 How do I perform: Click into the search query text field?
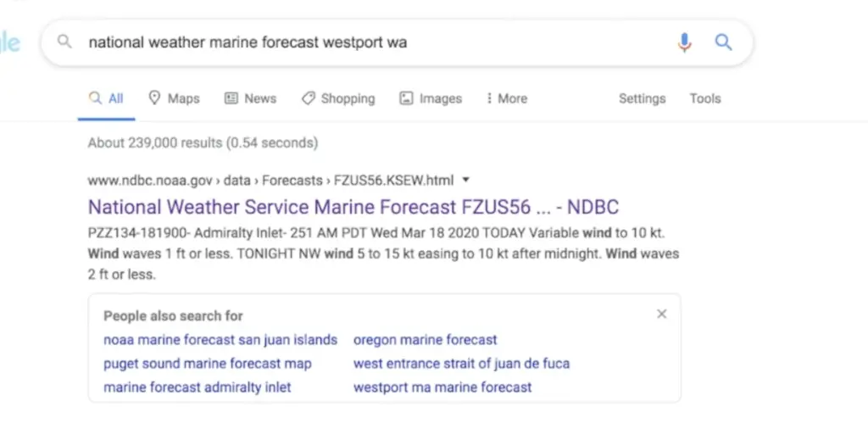click(x=376, y=42)
